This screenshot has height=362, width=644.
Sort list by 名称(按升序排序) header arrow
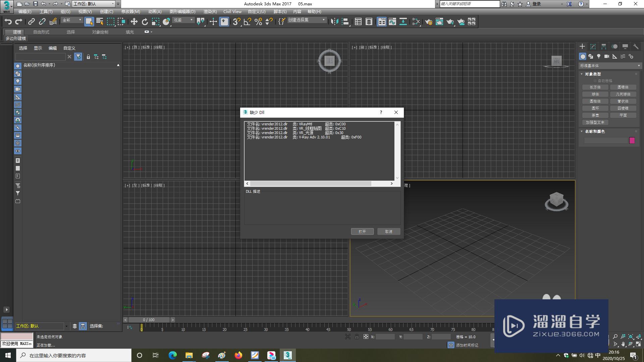coord(118,65)
